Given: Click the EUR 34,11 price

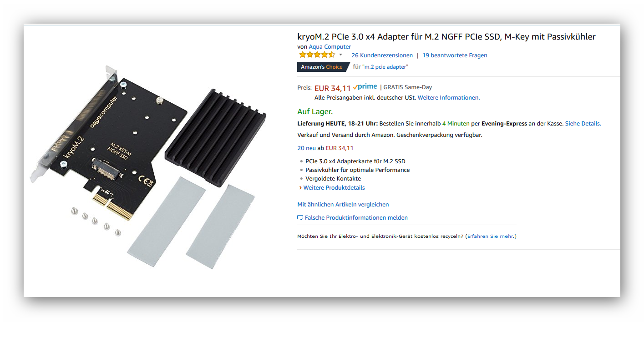Looking at the screenshot, I should pyautogui.click(x=332, y=88).
